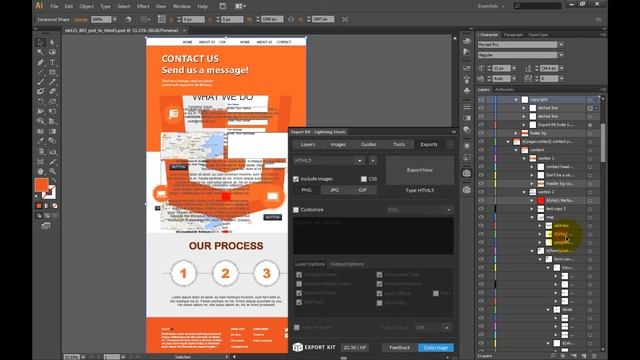Screen dimensions: 640x360
Task: Collapse the copyright layer group
Action: [516, 100]
